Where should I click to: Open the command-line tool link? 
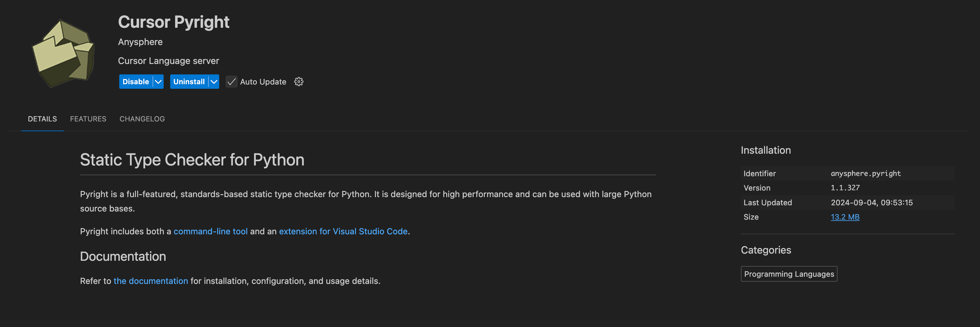pos(210,231)
